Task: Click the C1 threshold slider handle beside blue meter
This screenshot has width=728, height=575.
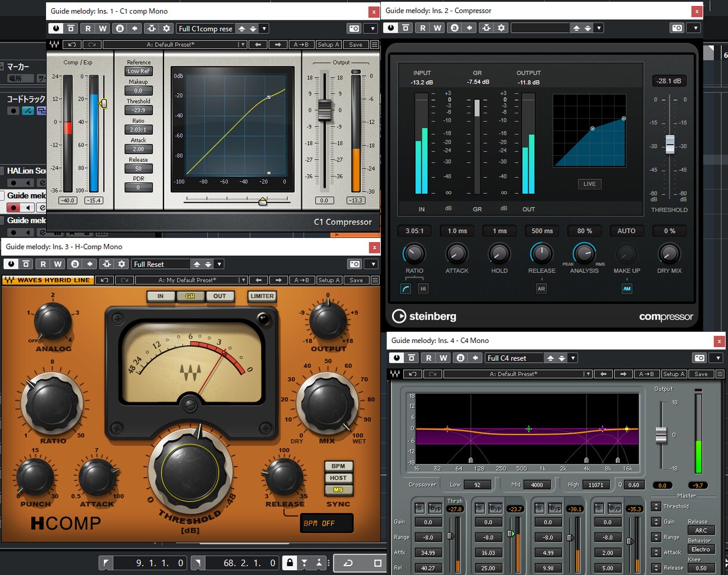Action: pos(103,104)
